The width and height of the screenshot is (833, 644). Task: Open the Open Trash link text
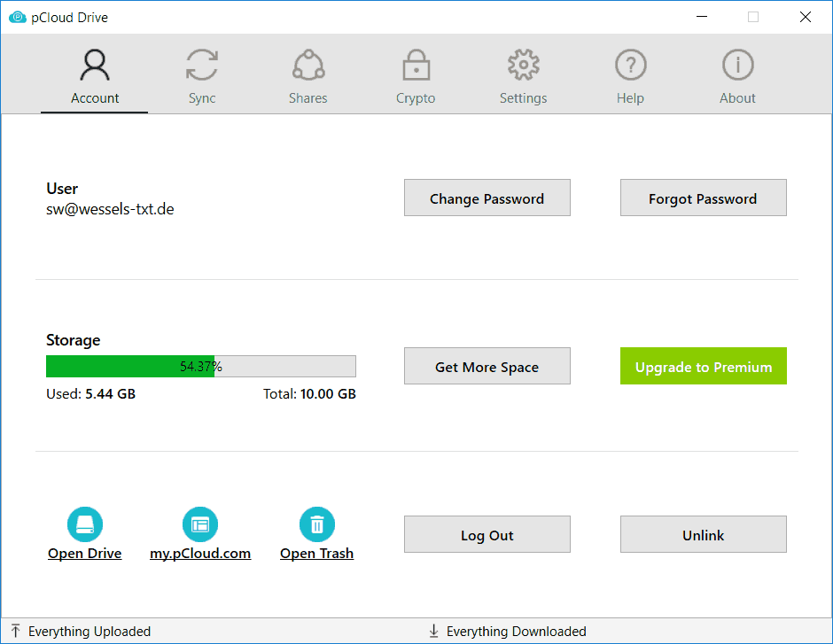pyautogui.click(x=317, y=554)
